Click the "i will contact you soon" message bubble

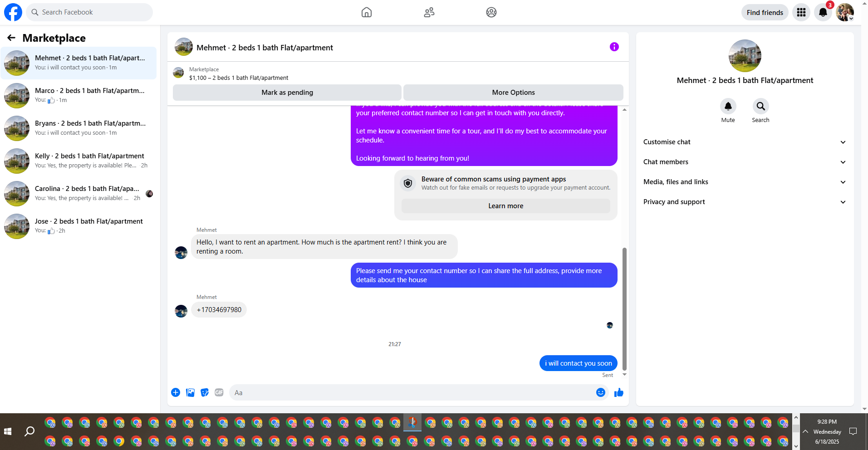click(x=578, y=363)
